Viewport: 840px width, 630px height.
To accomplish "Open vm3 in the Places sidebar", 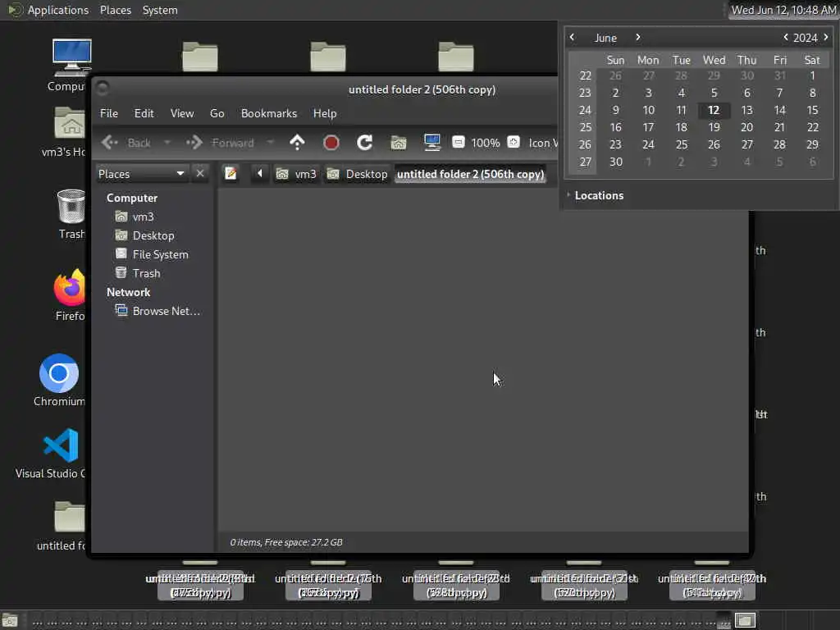I will [x=143, y=217].
